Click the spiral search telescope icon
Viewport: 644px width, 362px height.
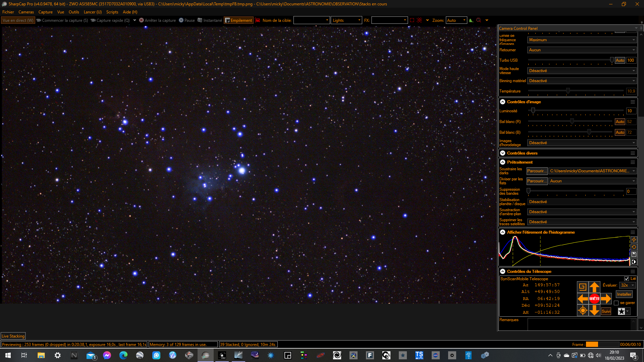click(x=583, y=287)
